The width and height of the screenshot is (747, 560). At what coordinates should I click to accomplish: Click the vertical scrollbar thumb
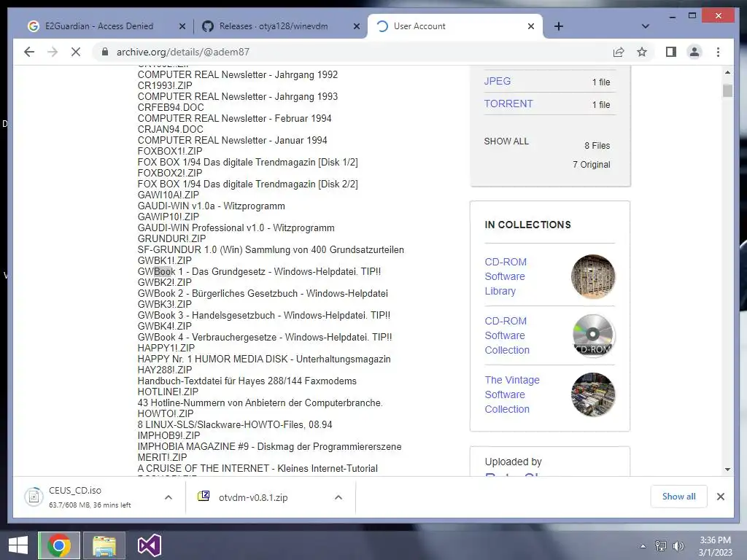(727, 90)
